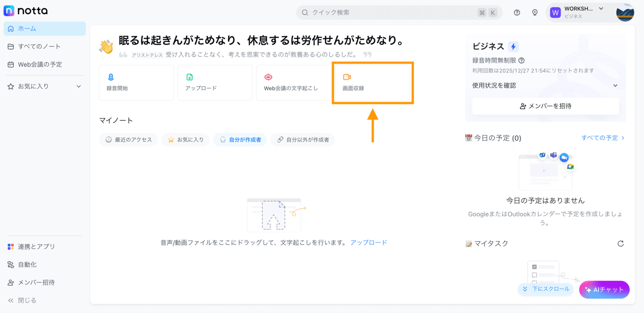Select the 最近のアクセス filter tab
644x313 pixels.
[x=128, y=140]
